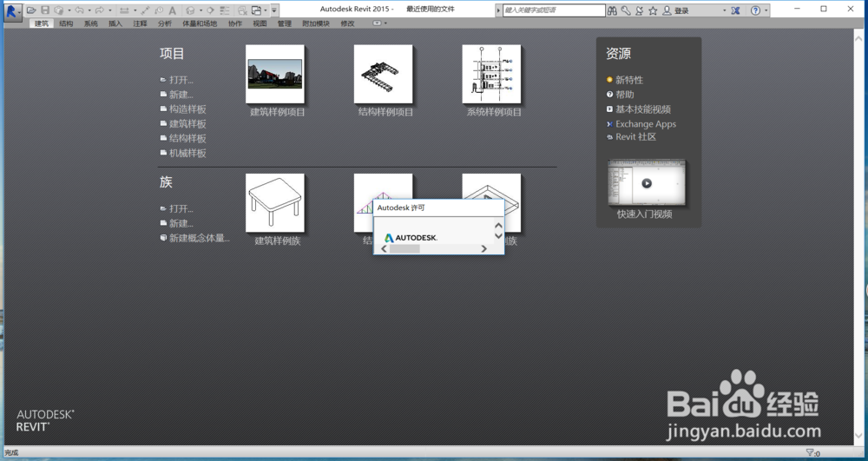
Task: Play the 快速入门视频 video thumbnail
Action: click(647, 183)
